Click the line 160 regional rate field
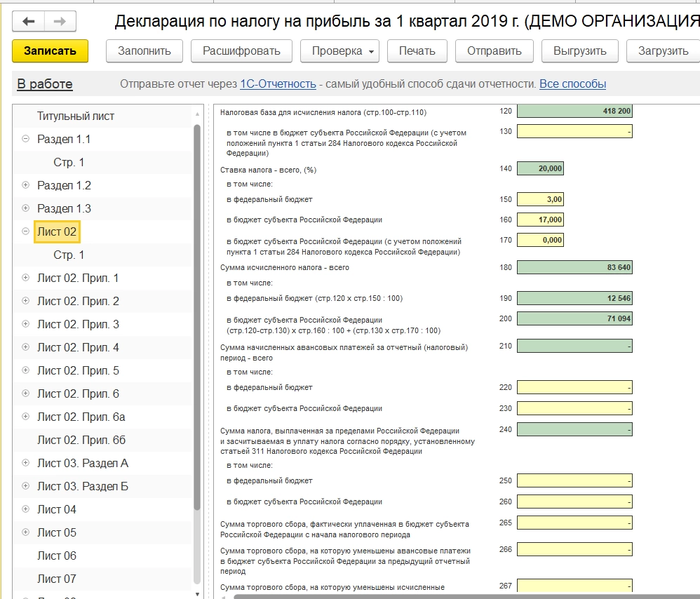700x599 pixels. (540, 220)
